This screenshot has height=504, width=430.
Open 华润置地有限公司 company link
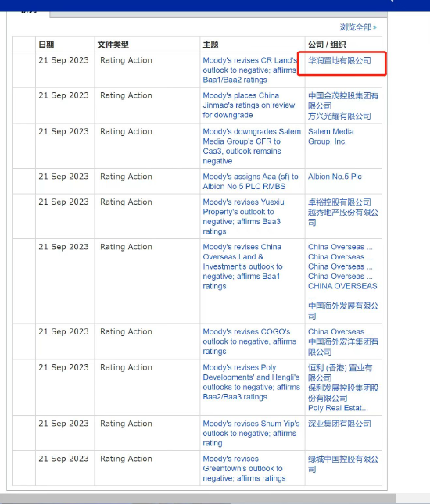[x=339, y=60]
